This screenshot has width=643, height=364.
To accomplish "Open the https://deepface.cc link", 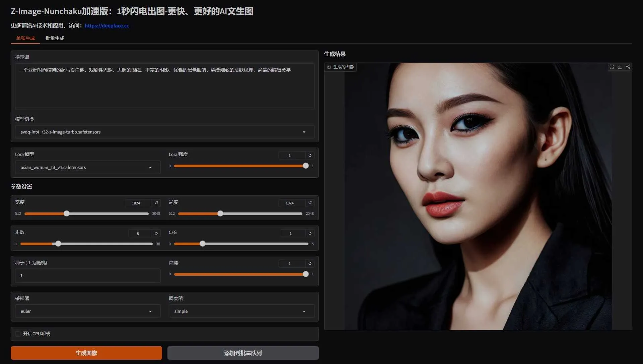I will (107, 25).
